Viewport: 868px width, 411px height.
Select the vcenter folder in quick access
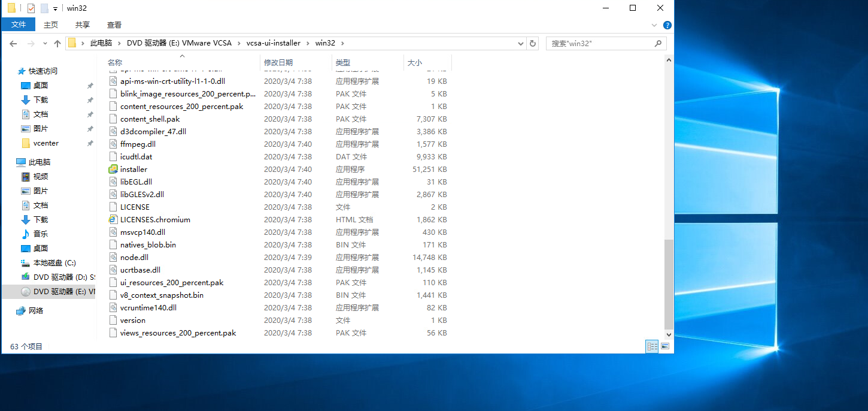point(46,143)
